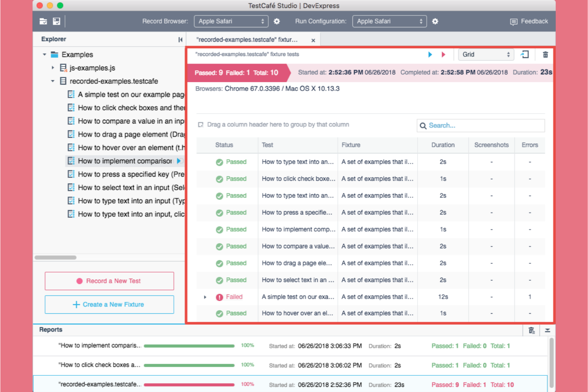Select 'How to drag a page element' in Explorer
The image size is (588, 392).
pyautogui.click(x=126, y=134)
